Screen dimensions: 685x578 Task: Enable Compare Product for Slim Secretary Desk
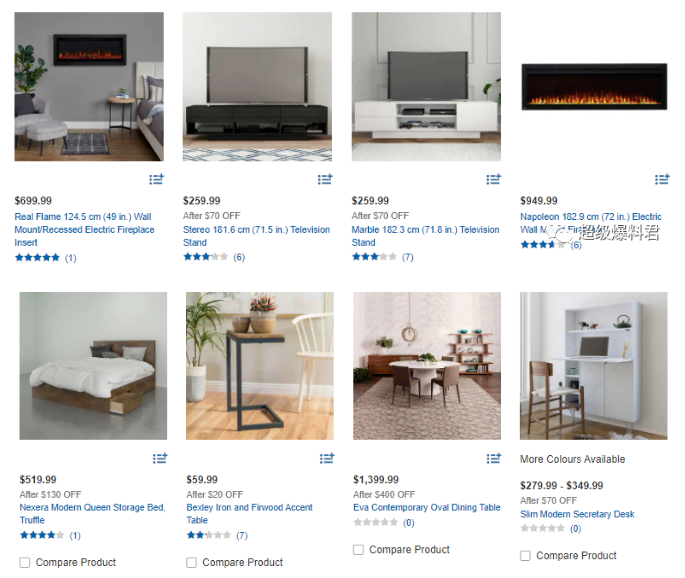click(x=526, y=556)
